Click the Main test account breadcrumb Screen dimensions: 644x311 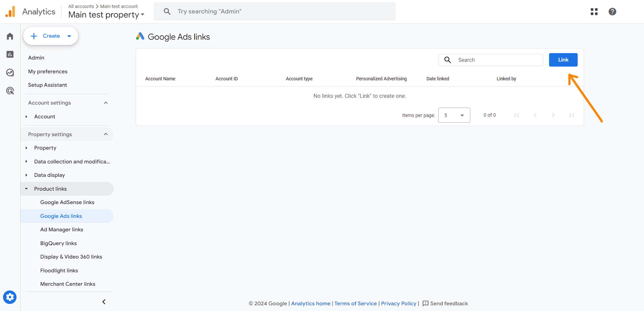tap(119, 6)
